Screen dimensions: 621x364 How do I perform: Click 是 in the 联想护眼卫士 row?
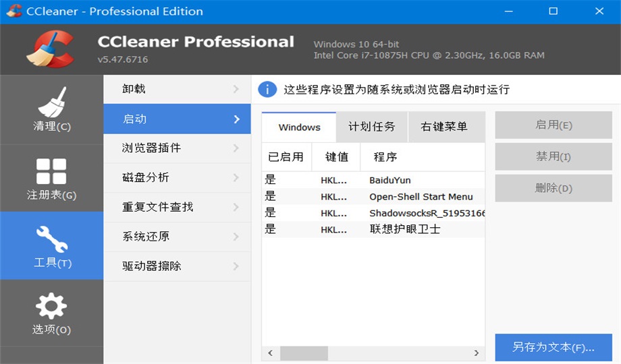pyautogui.click(x=270, y=229)
